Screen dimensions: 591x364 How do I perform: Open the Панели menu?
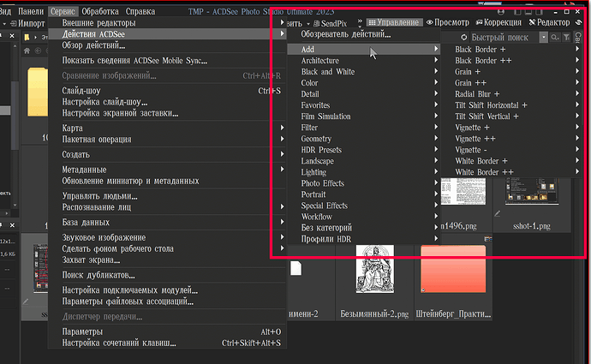point(31,11)
